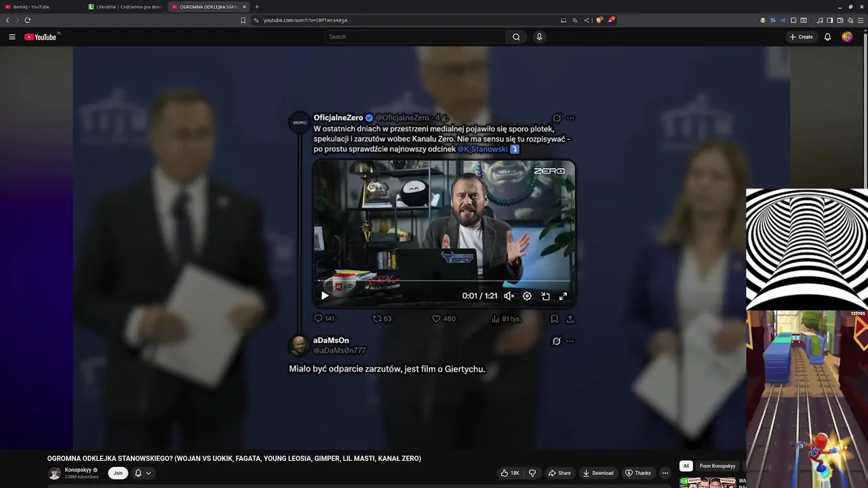Like the video with 18K likes
The image size is (868, 488).
pos(509,473)
